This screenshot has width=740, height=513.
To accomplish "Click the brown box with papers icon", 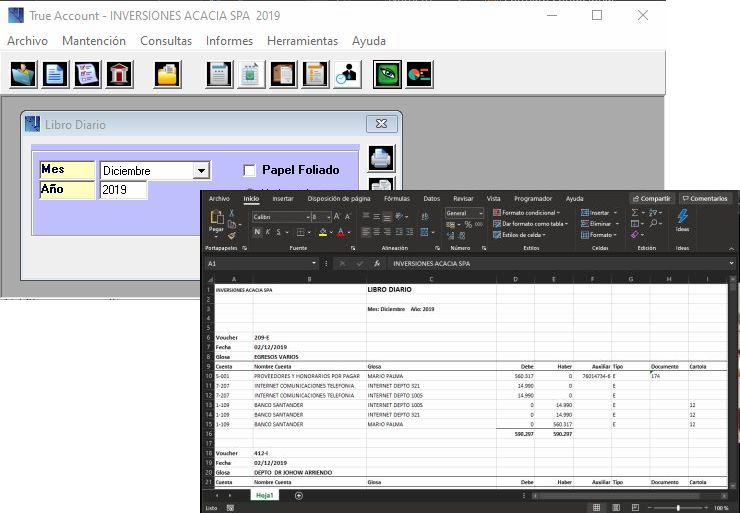I will [x=283, y=74].
